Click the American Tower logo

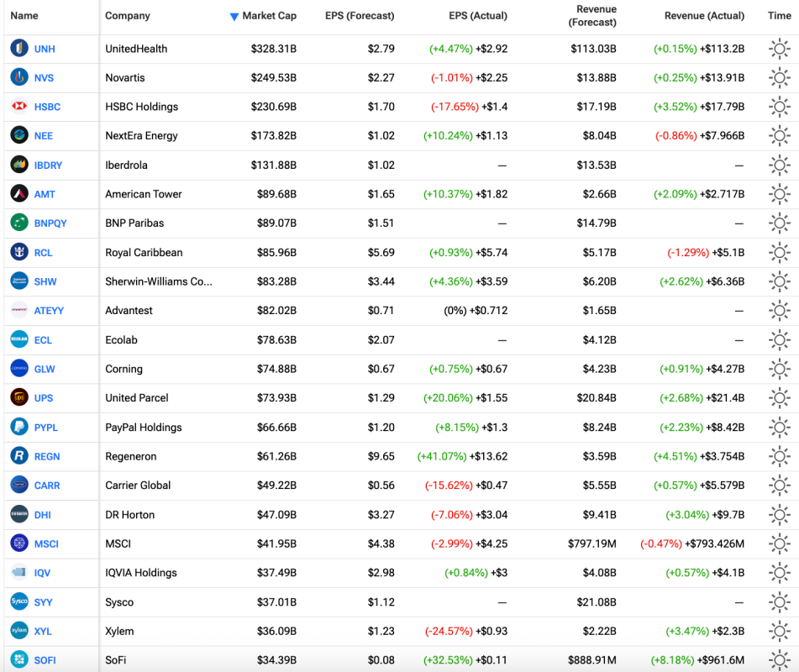(x=18, y=194)
